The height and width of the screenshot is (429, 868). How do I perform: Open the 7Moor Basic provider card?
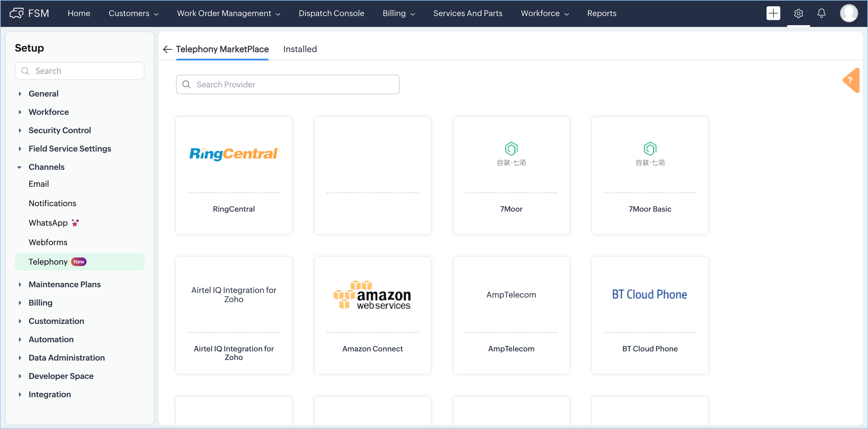649,175
